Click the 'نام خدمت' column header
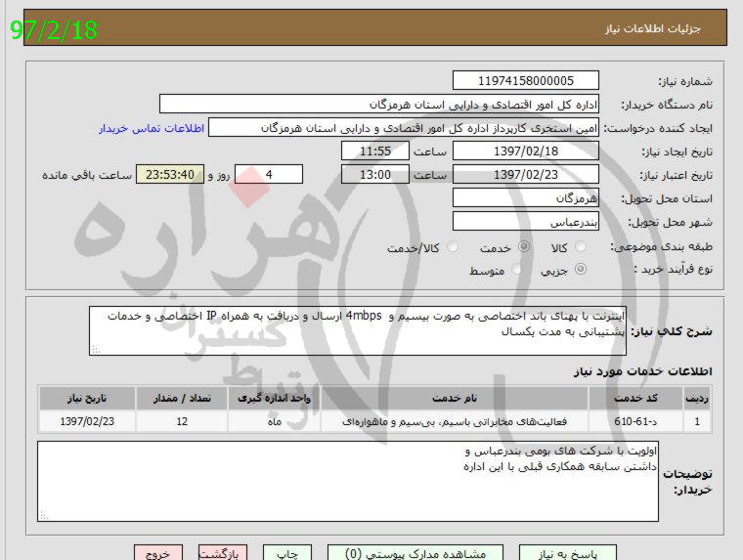 pos(455,399)
